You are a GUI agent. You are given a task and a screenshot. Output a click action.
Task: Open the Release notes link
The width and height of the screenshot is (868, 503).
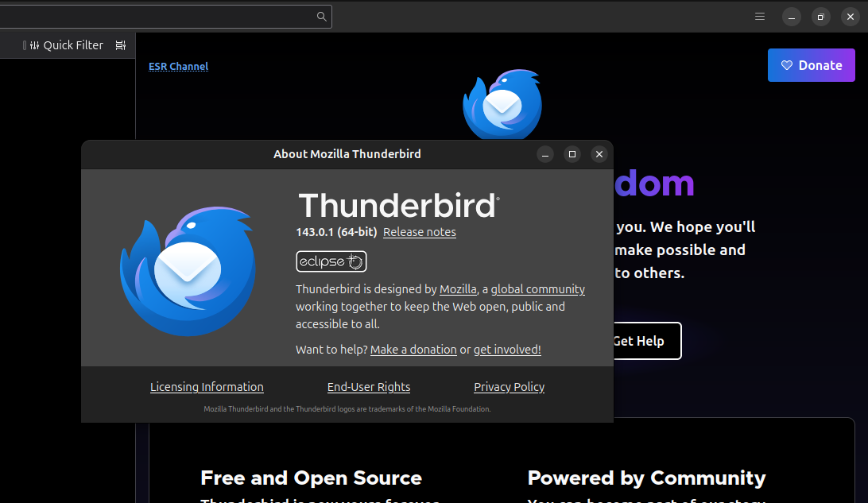pos(420,232)
